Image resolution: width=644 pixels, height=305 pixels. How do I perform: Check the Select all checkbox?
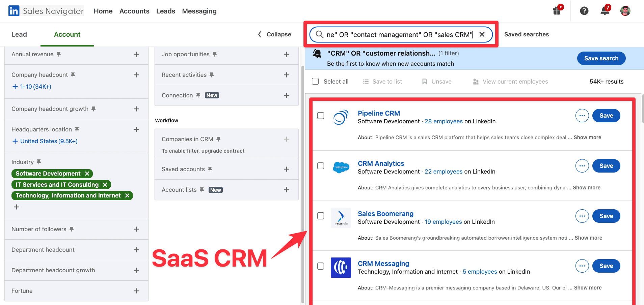pyautogui.click(x=315, y=81)
